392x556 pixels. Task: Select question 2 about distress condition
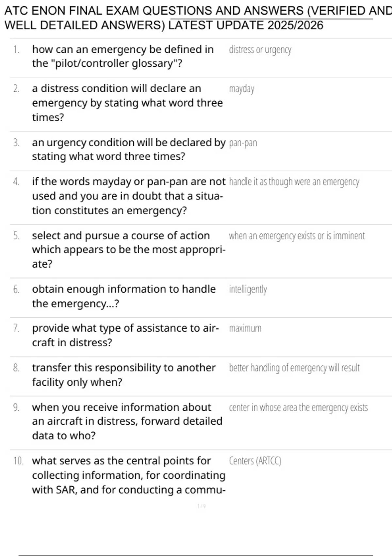pyautogui.click(x=127, y=103)
